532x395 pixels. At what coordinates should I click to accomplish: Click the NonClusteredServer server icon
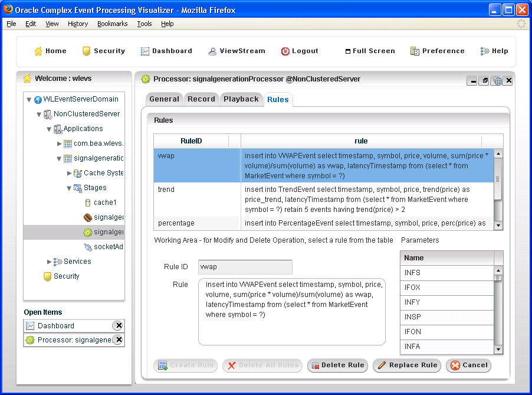coord(48,115)
